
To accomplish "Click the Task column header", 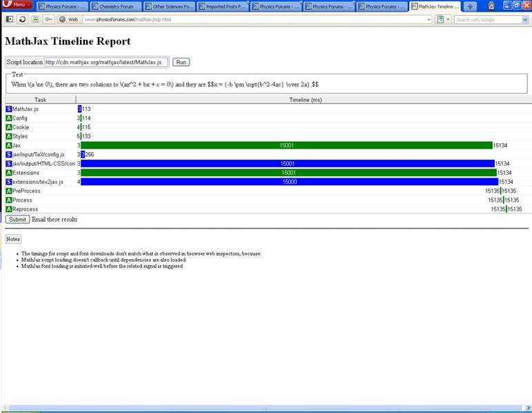I will 41,100.
